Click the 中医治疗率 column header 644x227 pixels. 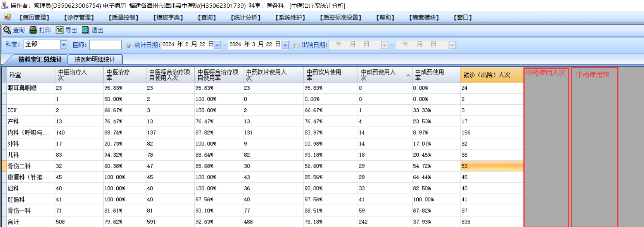(x=125, y=75)
